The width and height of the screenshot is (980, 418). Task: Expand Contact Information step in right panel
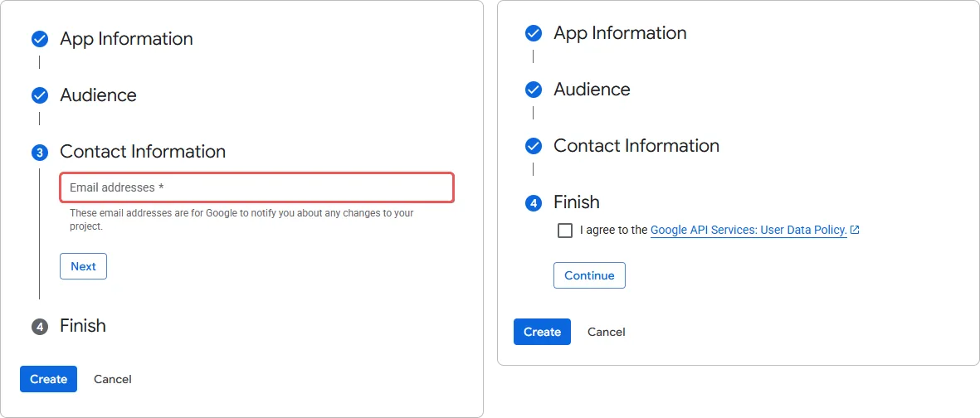click(x=636, y=146)
